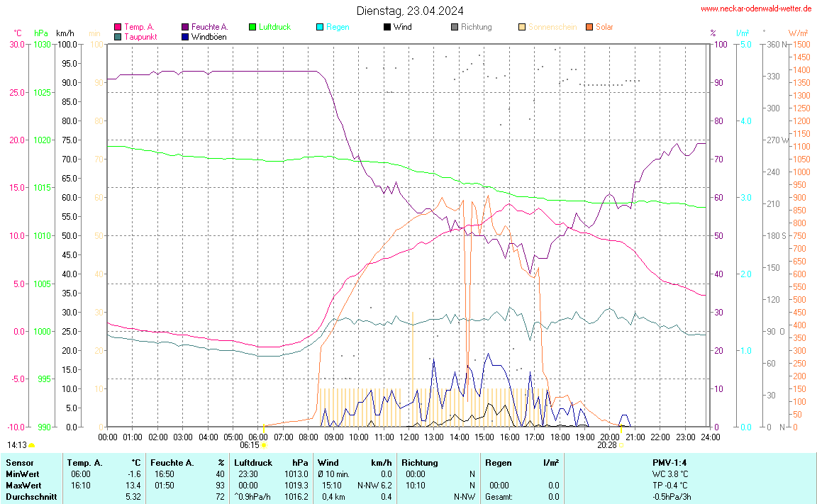The height and width of the screenshot is (504, 817).
Task: Click the Richtung column header in table
Action: click(420, 462)
